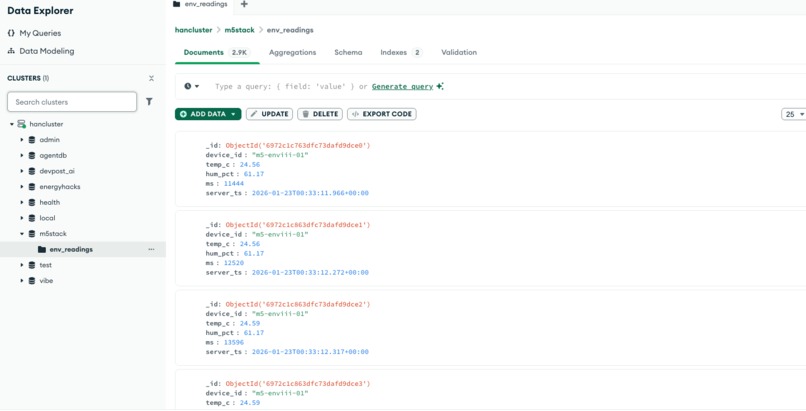This screenshot has width=806, height=411.
Task: Select the test database icon
Action: 32,265
